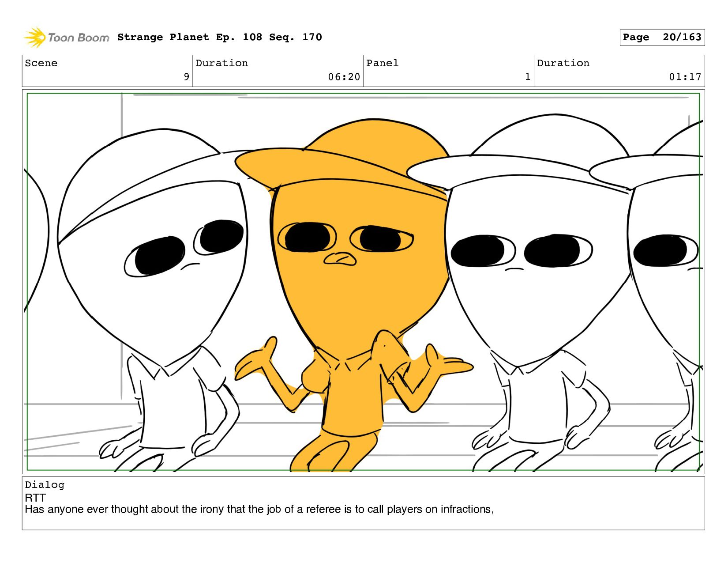Click the 'Page 20/163' page indicator
This screenshot has height=563, width=728.
(662, 37)
